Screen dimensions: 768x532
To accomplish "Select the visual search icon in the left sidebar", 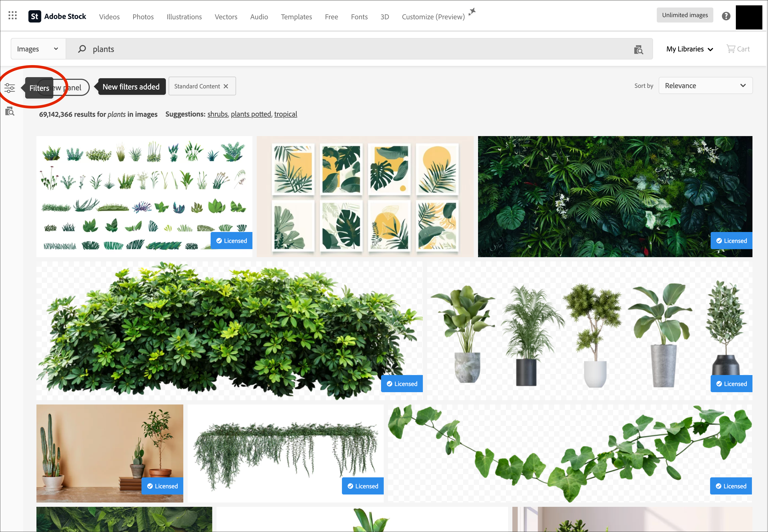I will pos(10,111).
